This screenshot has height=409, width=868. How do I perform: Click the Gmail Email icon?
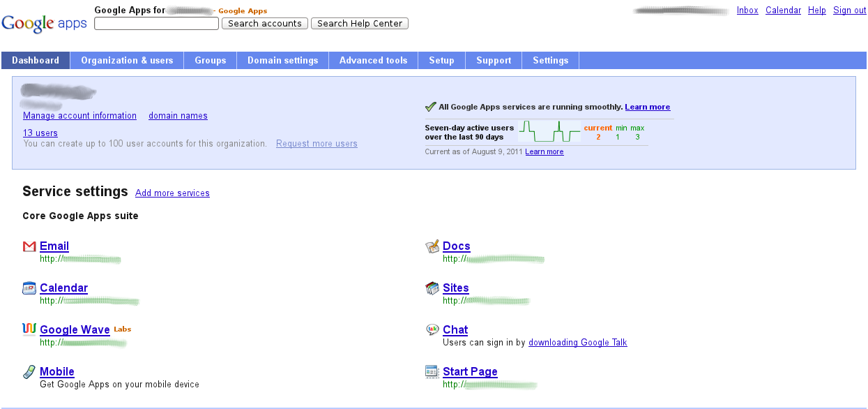(29, 246)
